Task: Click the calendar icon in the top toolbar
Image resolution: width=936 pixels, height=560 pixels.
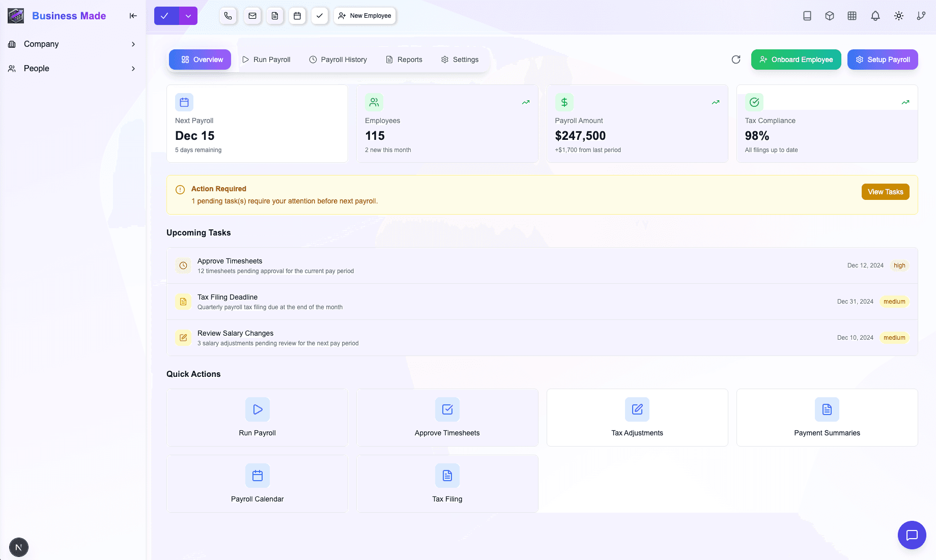Action: click(297, 16)
